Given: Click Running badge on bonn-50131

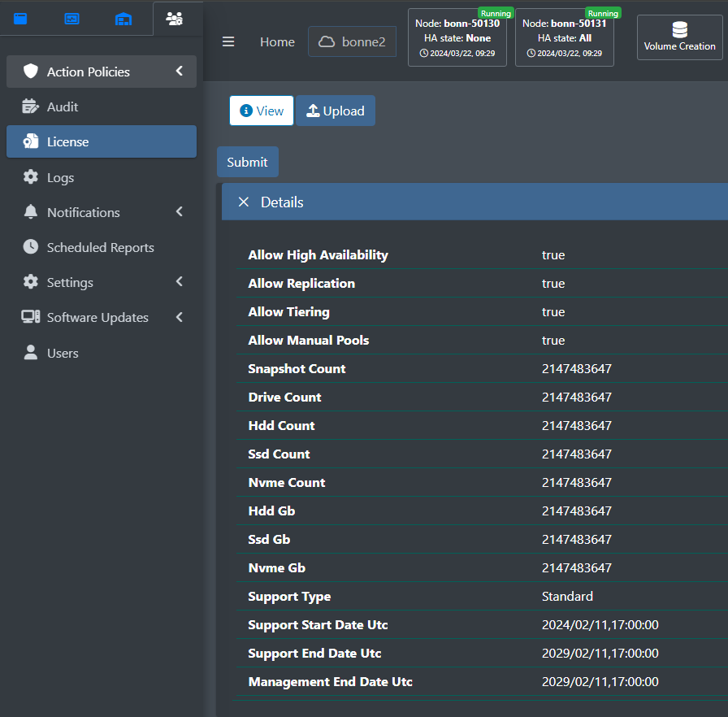Looking at the screenshot, I should point(603,14).
